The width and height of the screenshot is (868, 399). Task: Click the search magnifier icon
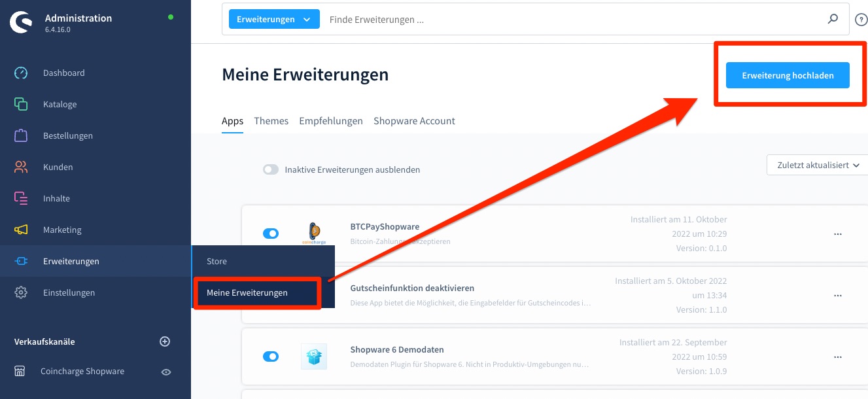(x=833, y=19)
